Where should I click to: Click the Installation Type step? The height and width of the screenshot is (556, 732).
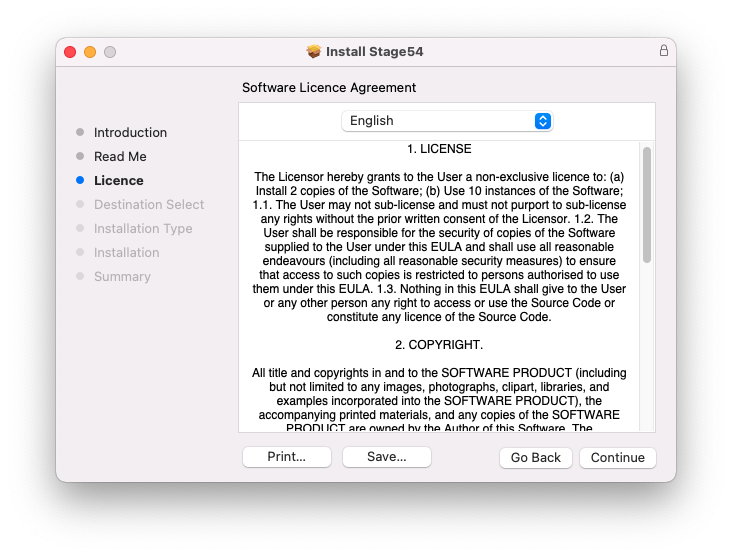pos(143,229)
